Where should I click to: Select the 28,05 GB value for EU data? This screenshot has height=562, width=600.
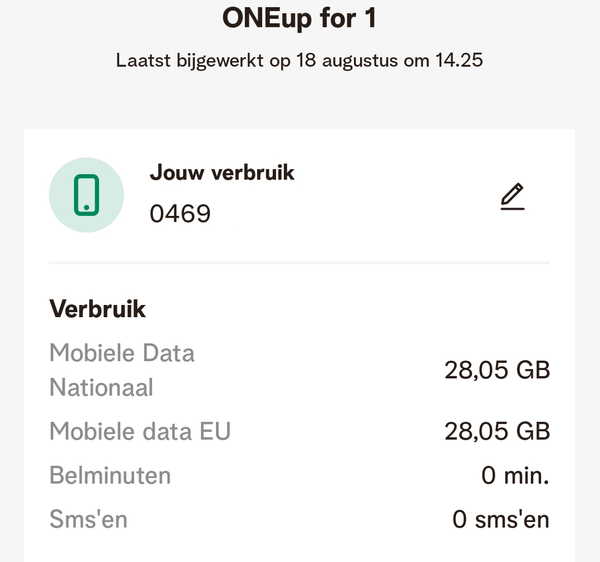coord(497,431)
